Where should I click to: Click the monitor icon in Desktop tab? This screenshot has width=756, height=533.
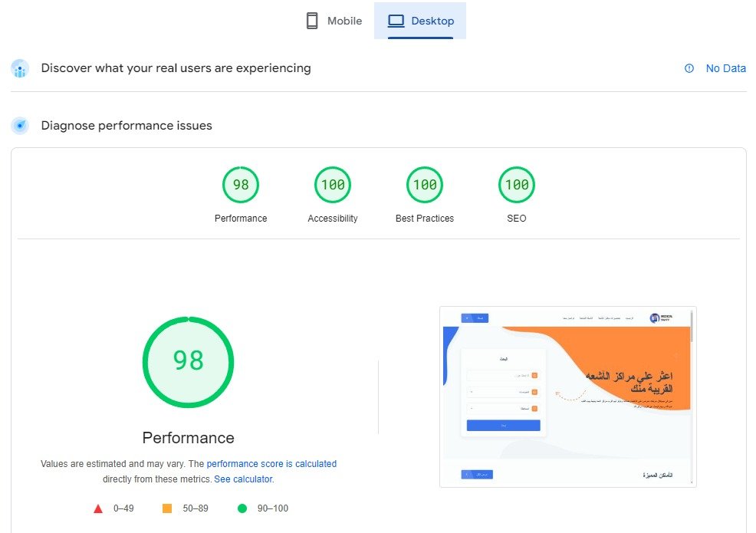point(396,21)
